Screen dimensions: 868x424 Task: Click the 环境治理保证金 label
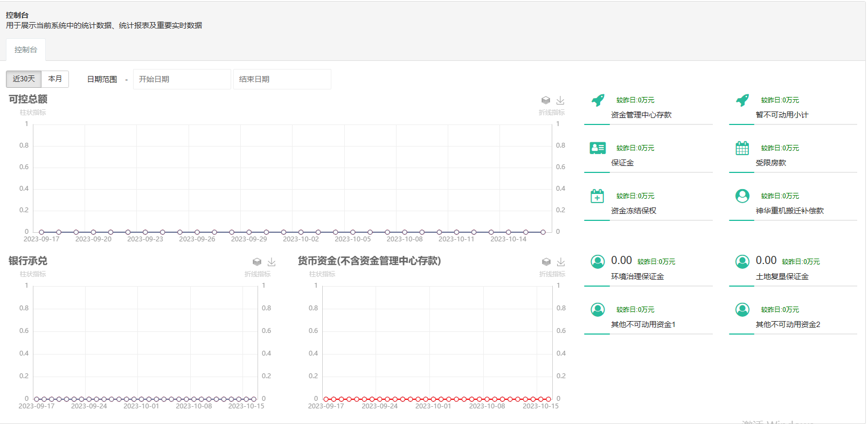coord(637,276)
